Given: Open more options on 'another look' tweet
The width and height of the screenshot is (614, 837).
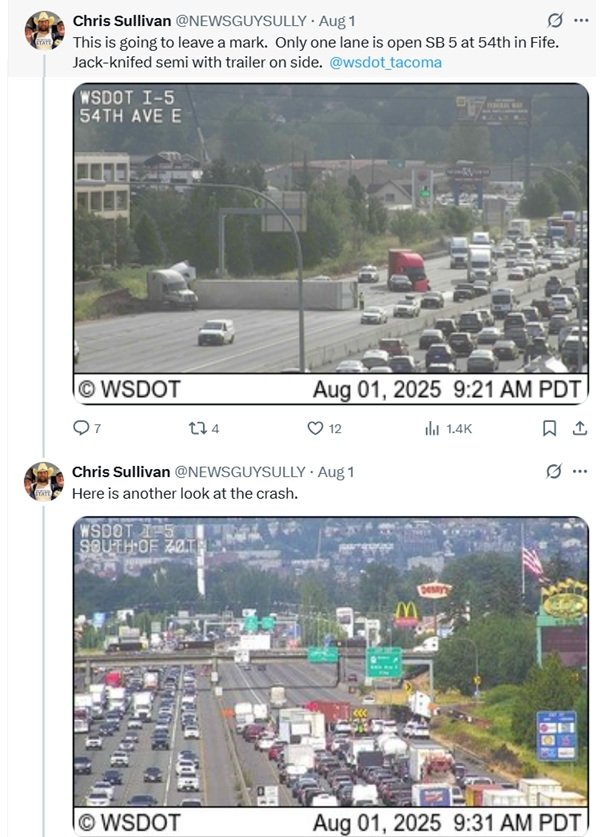Looking at the screenshot, I should 581,471.
